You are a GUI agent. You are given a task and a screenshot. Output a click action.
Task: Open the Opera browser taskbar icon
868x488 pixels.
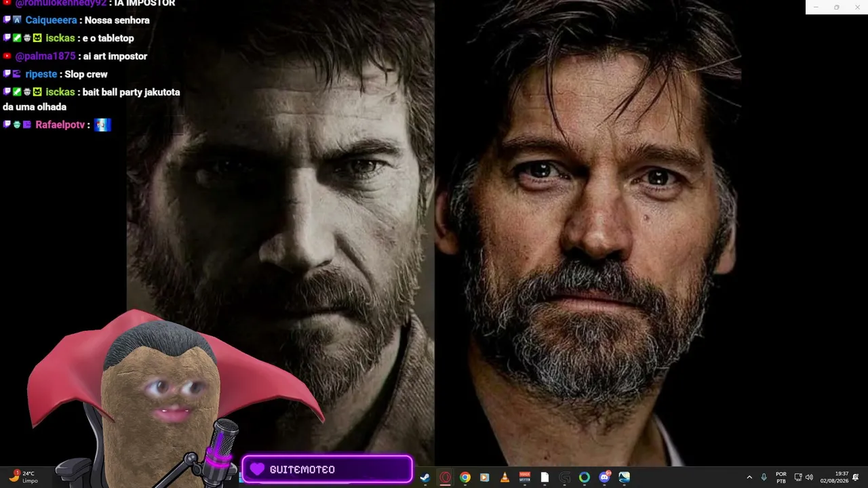pyautogui.click(x=445, y=478)
